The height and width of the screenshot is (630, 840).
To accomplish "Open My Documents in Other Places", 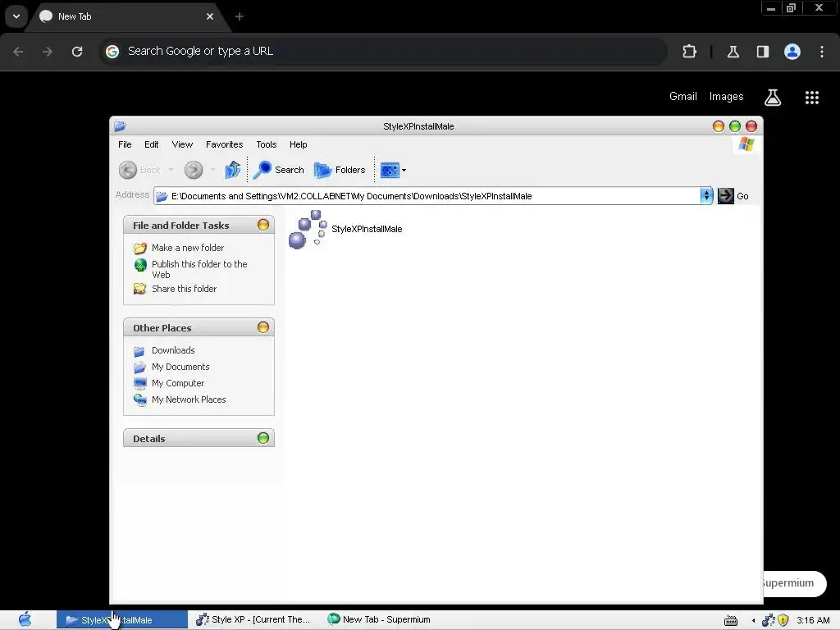I will coord(180,367).
